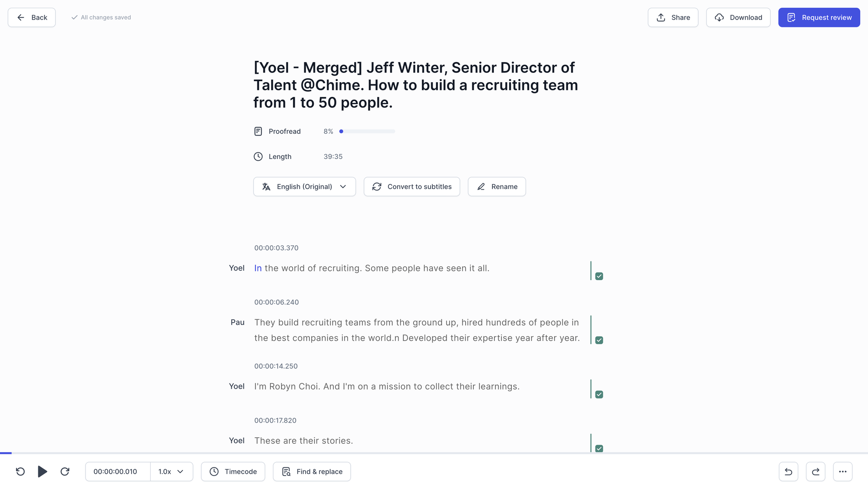Toggle the checkmark for 'These are their stories'
The image size is (868, 489).
599,449
